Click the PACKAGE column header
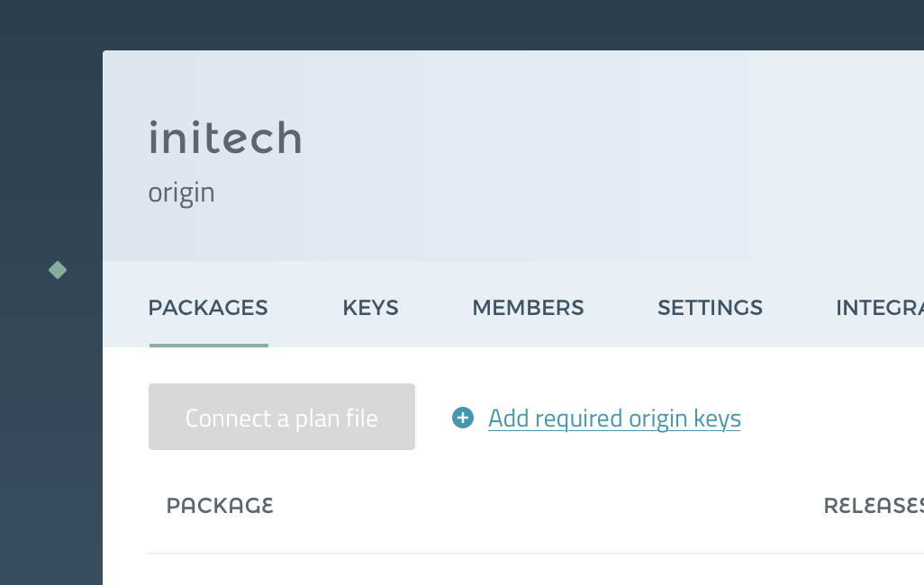This screenshot has width=924, height=585. coord(220,506)
